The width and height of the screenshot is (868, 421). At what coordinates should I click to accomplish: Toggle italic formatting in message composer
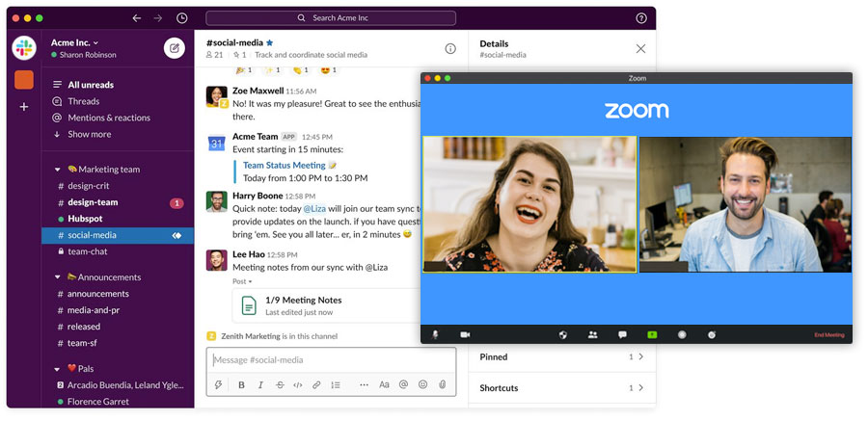tap(260, 385)
